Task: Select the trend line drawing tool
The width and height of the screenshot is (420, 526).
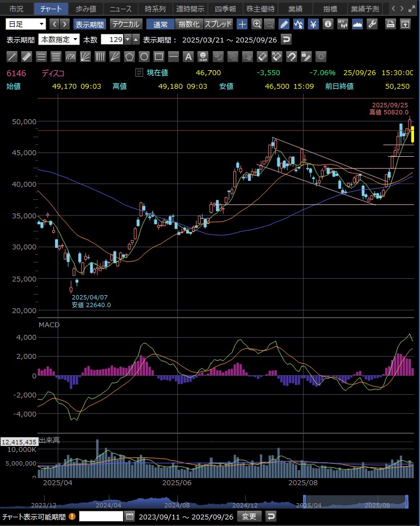Action: [12, 57]
